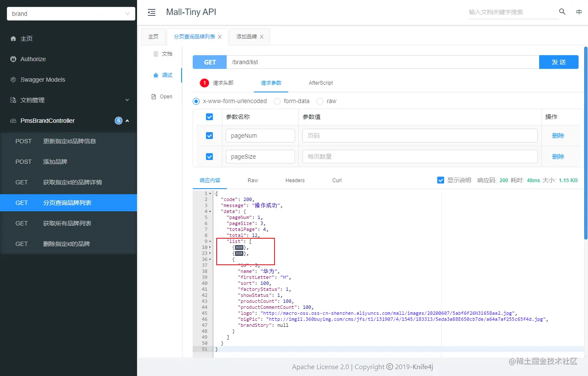Open the brand group dropdown
Screen dimensions: 588x376
[x=71, y=14]
